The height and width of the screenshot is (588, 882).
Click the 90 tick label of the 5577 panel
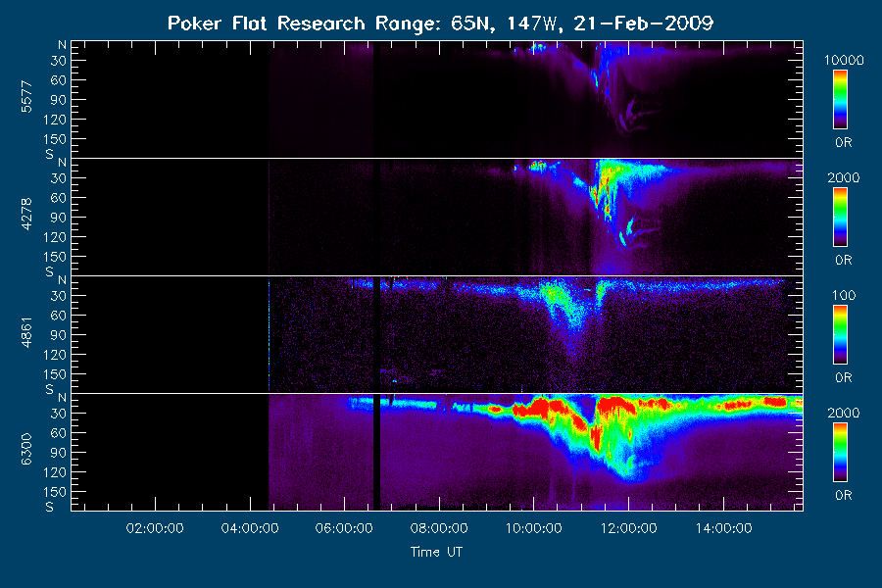(x=59, y=100)
